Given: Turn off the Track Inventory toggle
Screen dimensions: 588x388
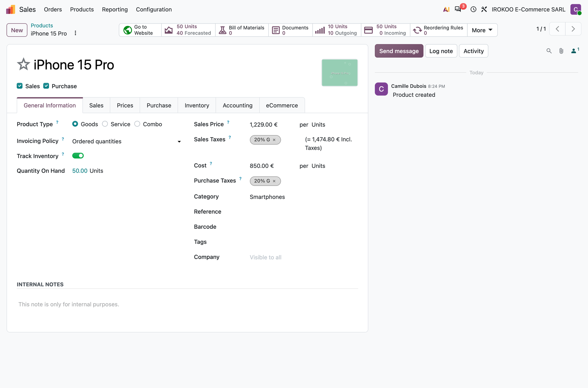Looking at the screenshot, I should pyautogui.click(x=78, y=156).
